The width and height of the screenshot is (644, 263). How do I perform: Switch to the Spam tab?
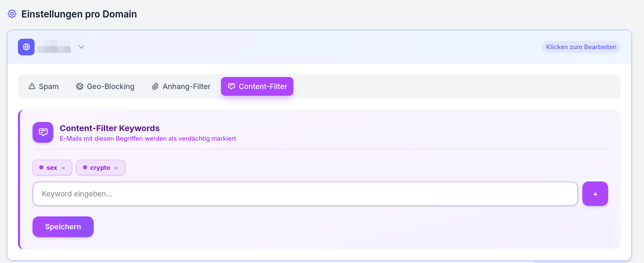click(43, 86)
